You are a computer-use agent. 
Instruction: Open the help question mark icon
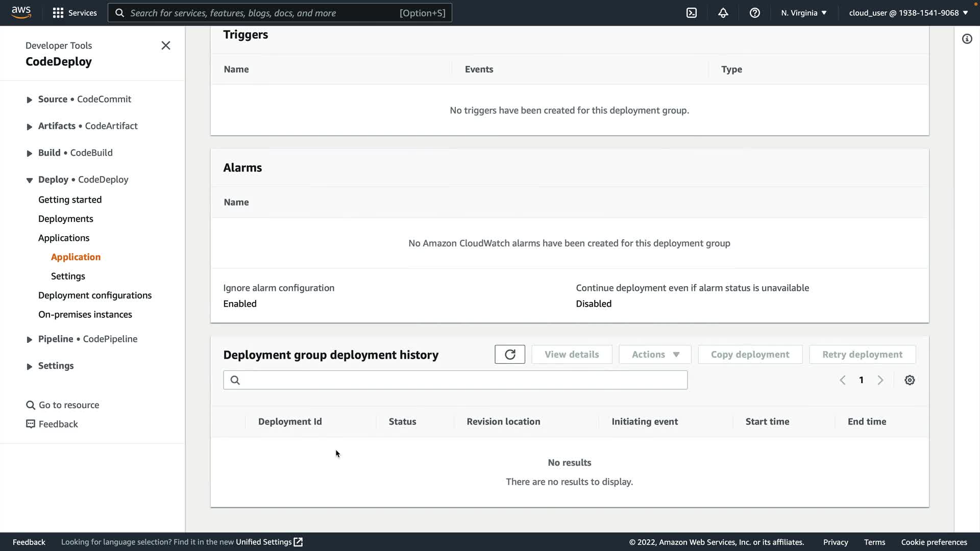coord(754,13)
